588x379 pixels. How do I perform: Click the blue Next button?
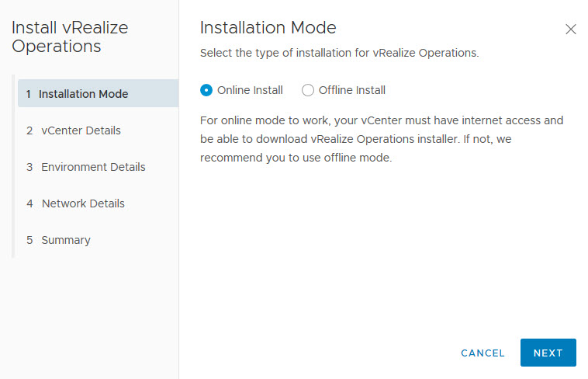pos(548,353)
